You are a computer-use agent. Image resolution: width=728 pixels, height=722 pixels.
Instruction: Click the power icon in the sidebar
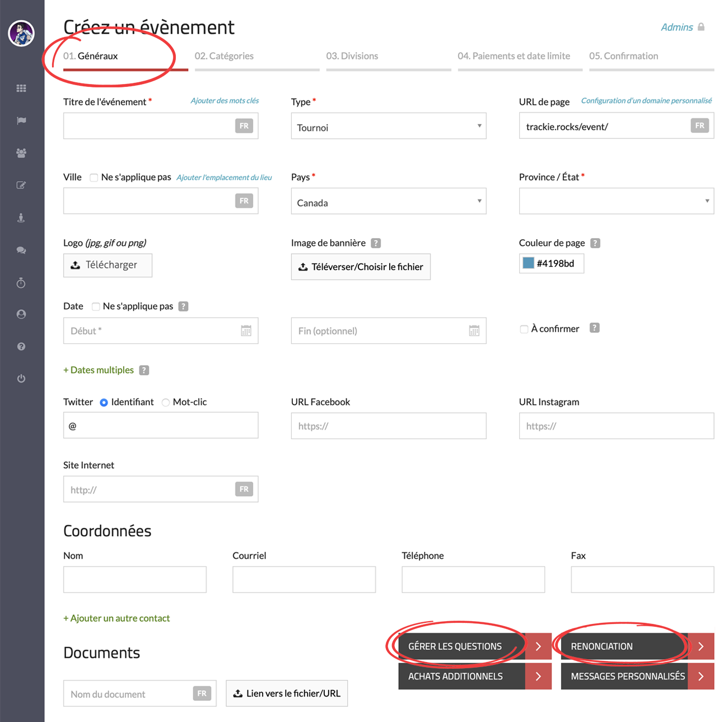pos(21,379)
